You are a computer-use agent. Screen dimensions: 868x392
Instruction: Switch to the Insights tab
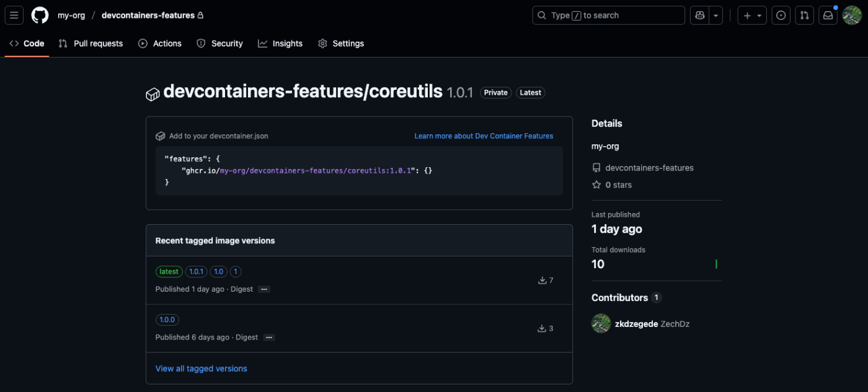280,43
